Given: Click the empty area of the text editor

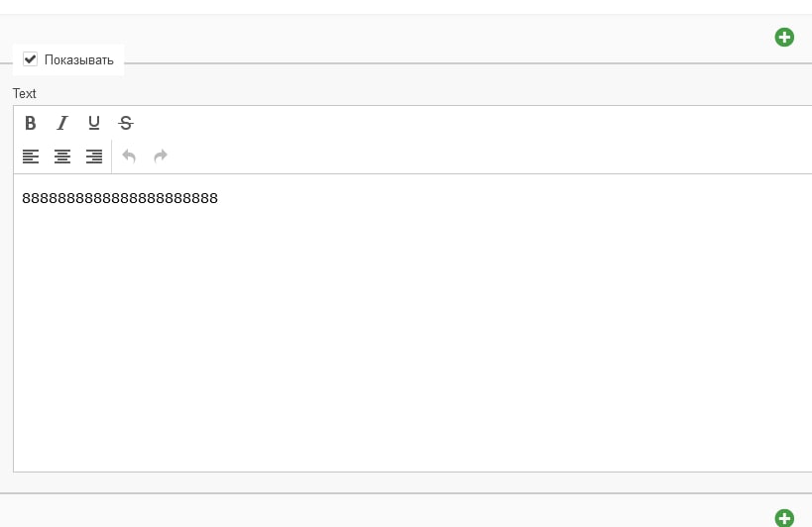Looking at the screenshot, I should tap(397, 337).
